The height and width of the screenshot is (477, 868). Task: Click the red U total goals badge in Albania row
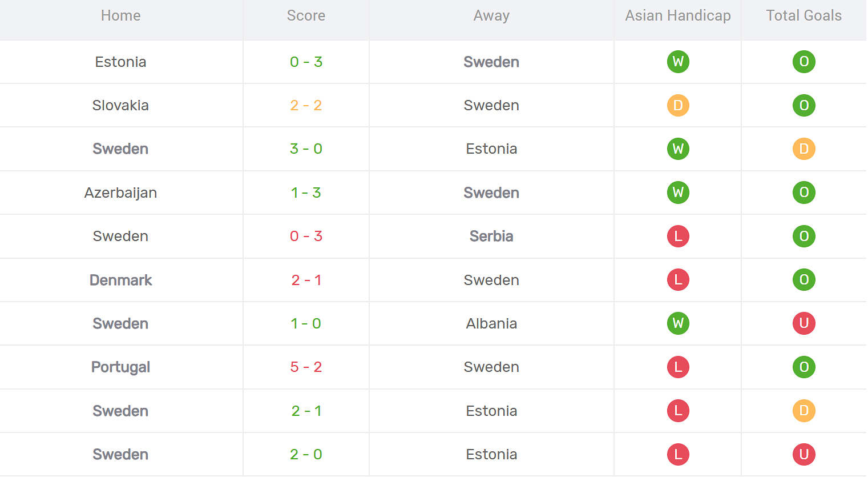(804, 323)
